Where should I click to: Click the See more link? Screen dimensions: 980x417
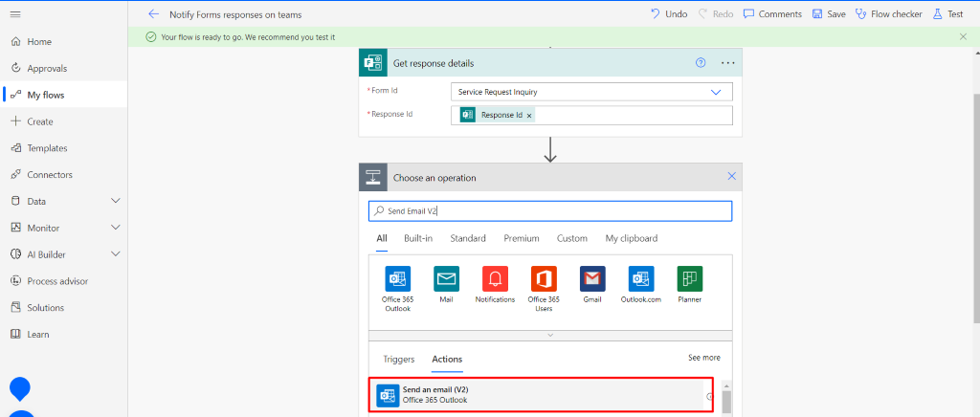click(703, 358)
